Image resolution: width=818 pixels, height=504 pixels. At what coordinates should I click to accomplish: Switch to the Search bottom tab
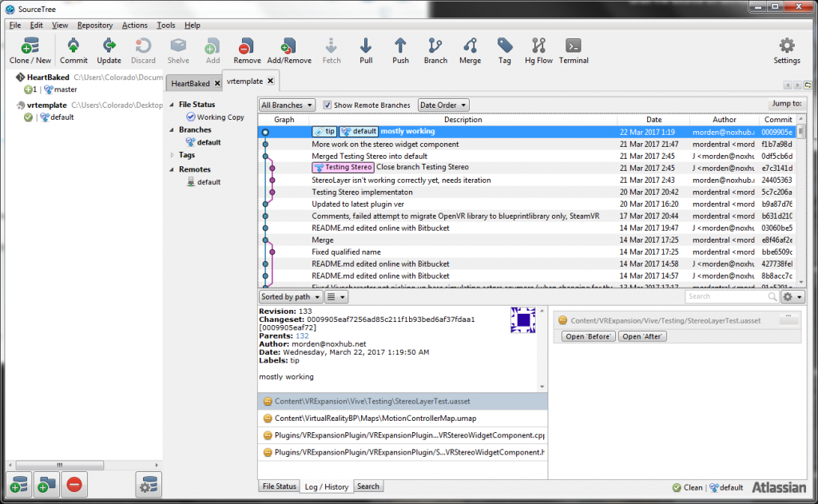367,486
